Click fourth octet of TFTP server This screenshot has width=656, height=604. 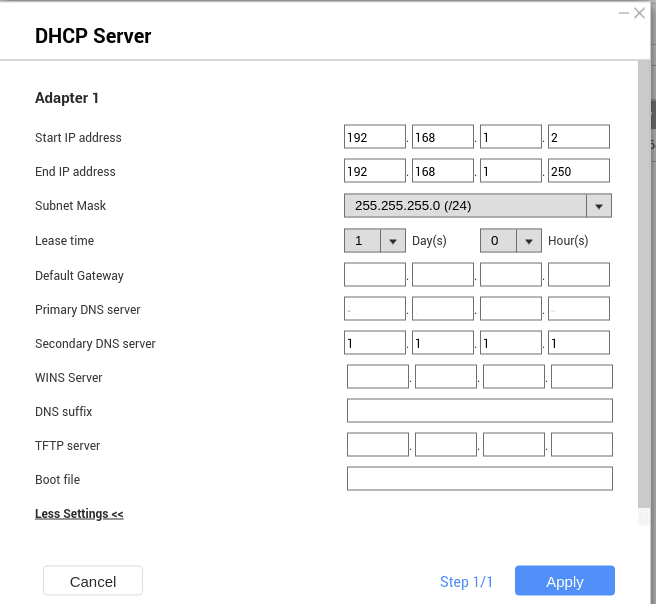pos(582,445)
